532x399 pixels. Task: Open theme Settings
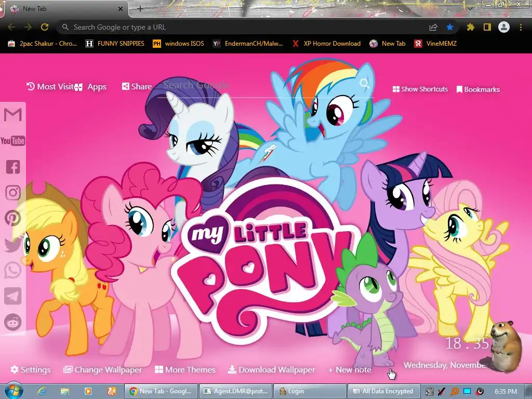[x=31, y=369]
